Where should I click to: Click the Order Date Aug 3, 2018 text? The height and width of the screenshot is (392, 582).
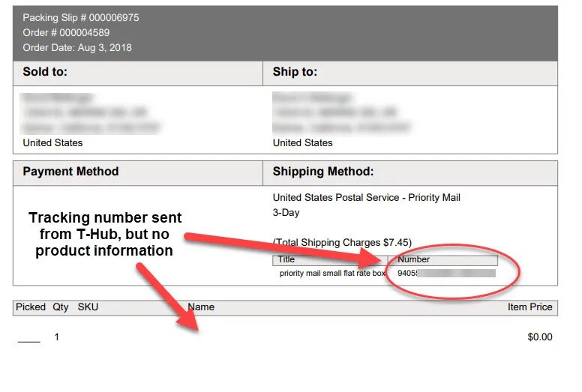77,47
